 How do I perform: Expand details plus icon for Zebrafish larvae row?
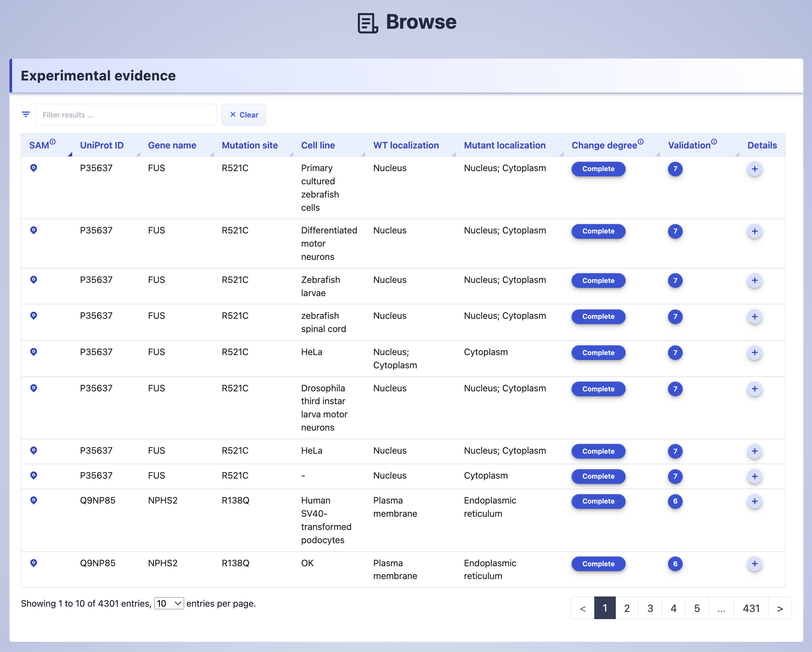point(755,281)
